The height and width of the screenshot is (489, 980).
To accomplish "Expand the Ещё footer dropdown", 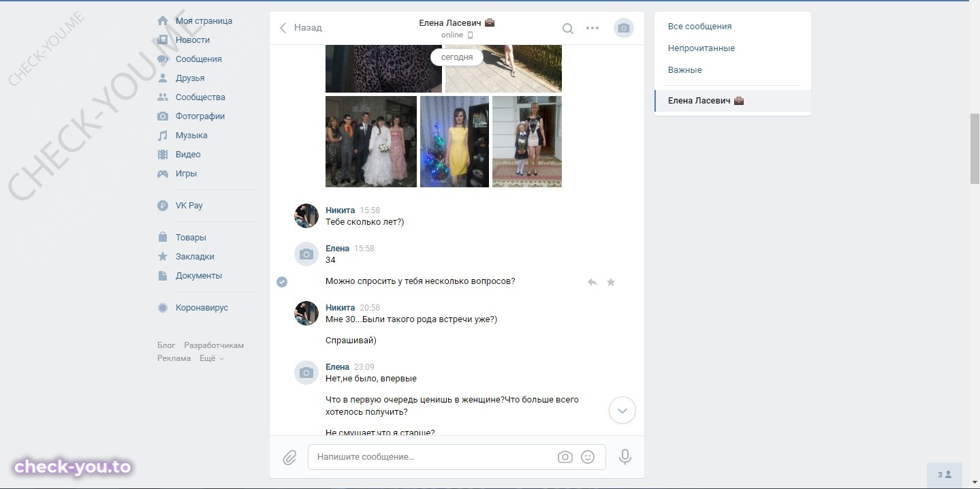I will point(212,358).
